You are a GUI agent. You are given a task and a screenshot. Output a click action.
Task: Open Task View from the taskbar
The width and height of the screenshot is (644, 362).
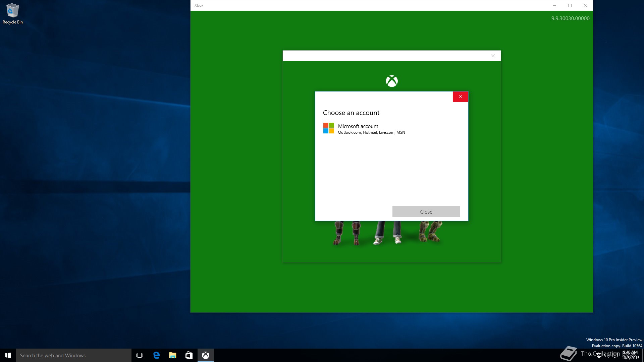[140, 355]
